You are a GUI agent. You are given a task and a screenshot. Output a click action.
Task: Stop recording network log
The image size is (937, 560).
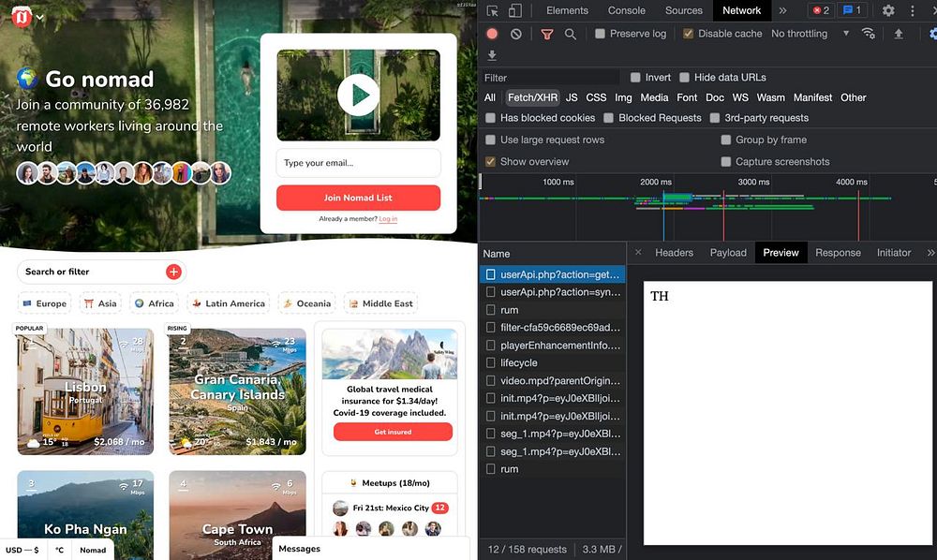pyautogui.click(x=492, y=34)
